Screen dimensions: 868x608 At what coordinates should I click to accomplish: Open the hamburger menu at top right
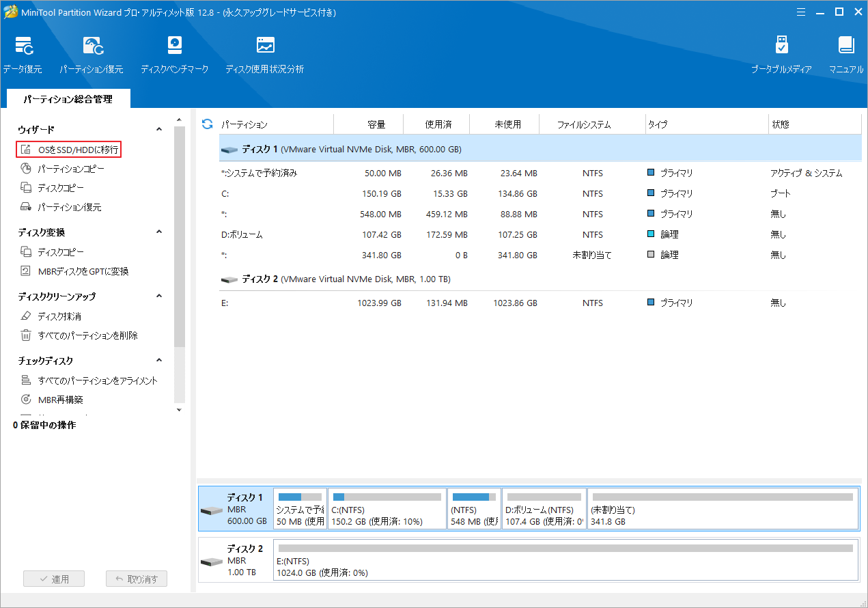pyautogui.click(x=800, y=12)
